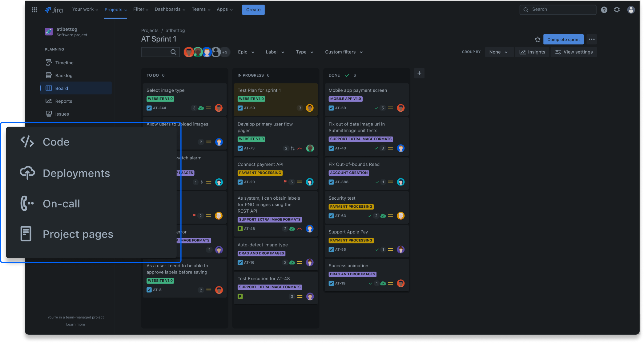The width and height of the screenshot is (644, 343).
Task: Expand the Epic filter dropdown
Action: pos(246,52)
